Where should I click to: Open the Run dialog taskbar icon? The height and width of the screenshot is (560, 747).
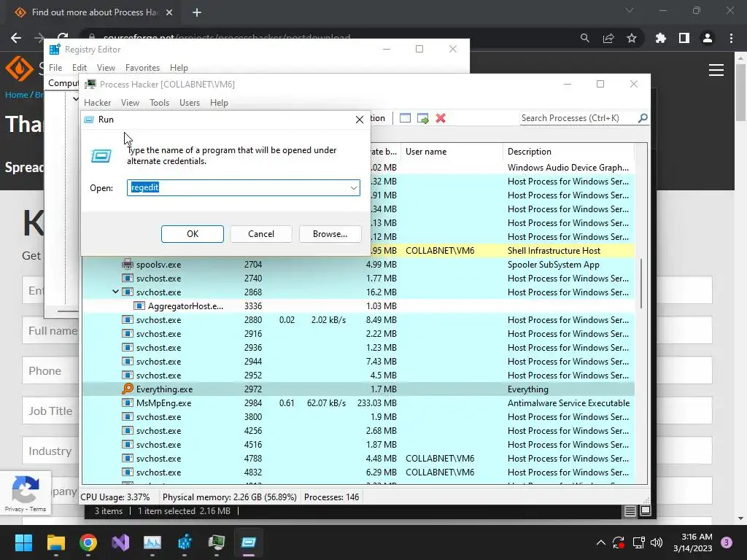pyautogui.click(x=249, y=542)
